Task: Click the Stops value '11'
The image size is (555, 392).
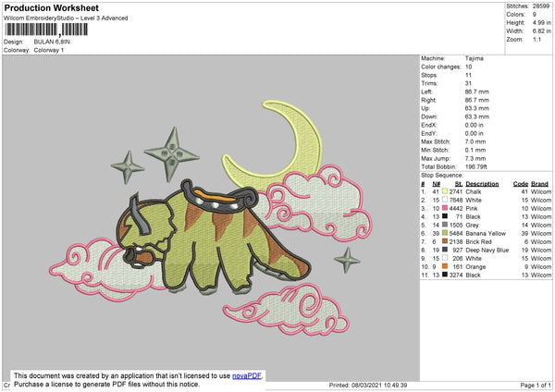Action: coord(468,76)
